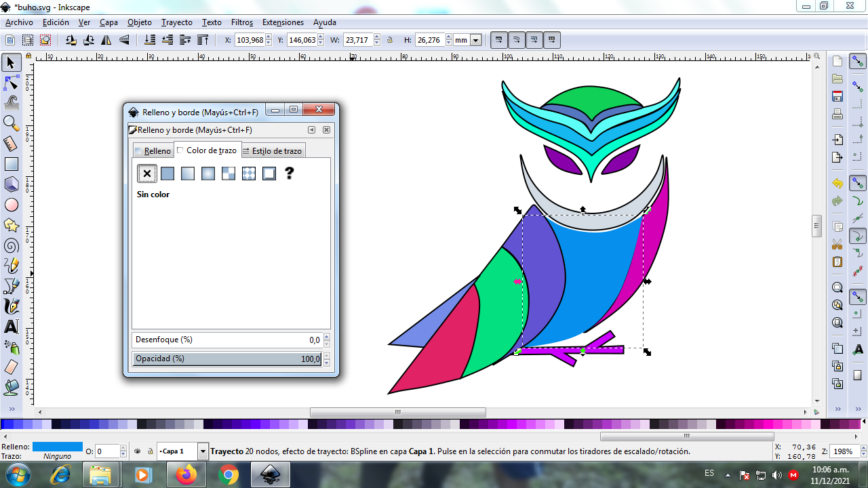The image size is (868, 488).
Task: Increase the Desenfoque blur stepper
Action: tap(326, 337)
